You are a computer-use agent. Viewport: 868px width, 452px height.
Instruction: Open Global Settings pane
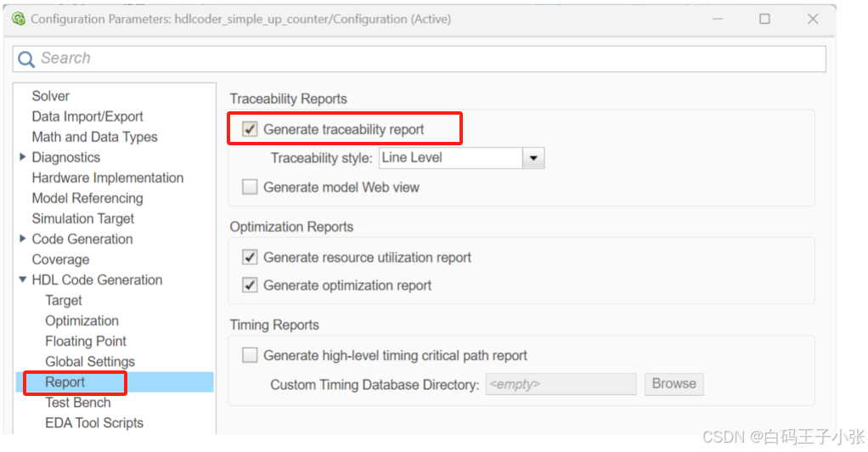(x=90, y=362)
